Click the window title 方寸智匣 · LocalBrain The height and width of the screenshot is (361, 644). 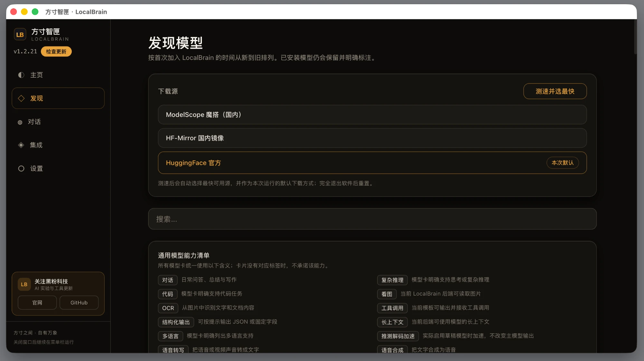(76, 12)
